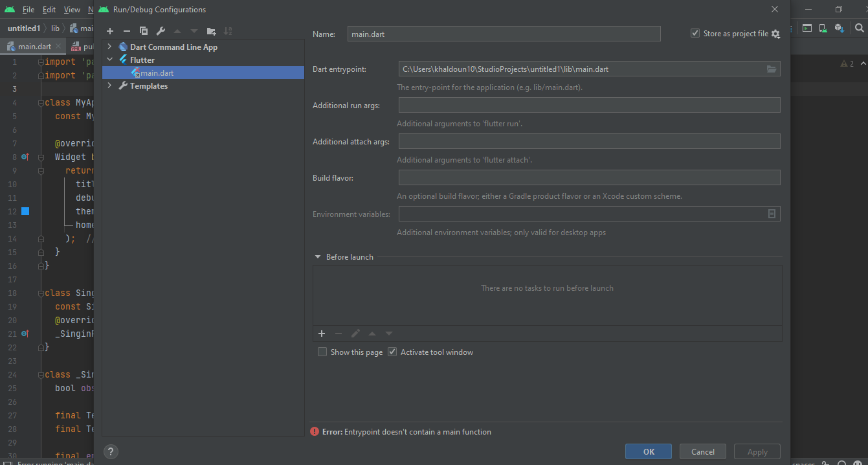Select main.dart Flutter configuration in tree

click(x=203, y=73)
